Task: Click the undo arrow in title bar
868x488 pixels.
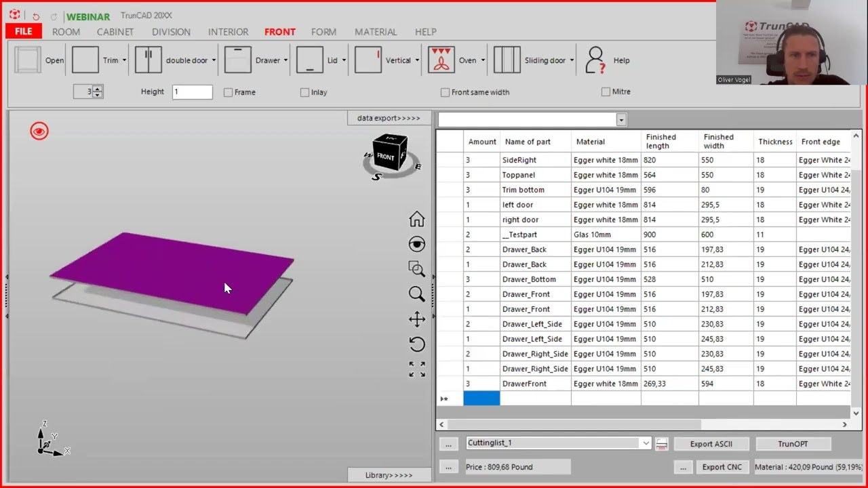Action: point(36,16)
